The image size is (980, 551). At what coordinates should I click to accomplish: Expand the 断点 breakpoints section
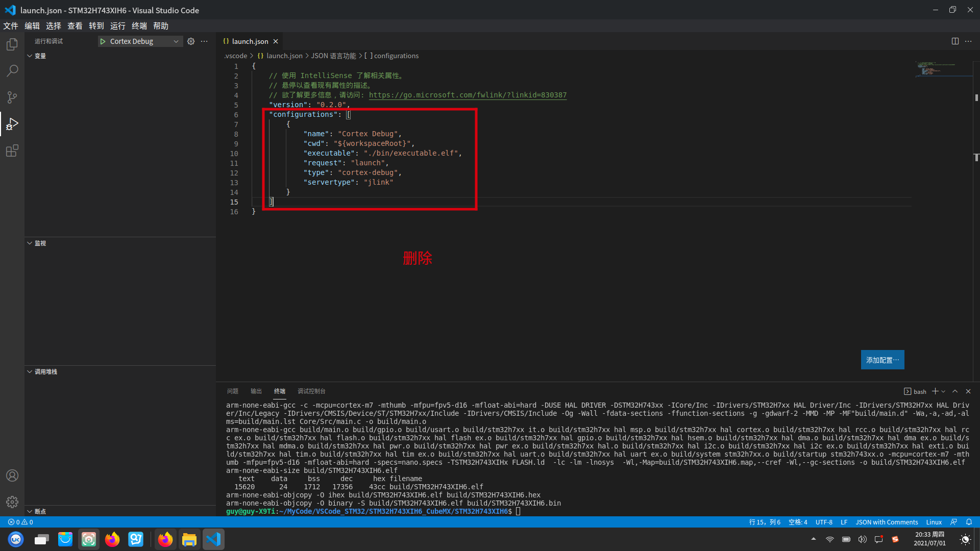pyautogui.click(x=120, y=511)
